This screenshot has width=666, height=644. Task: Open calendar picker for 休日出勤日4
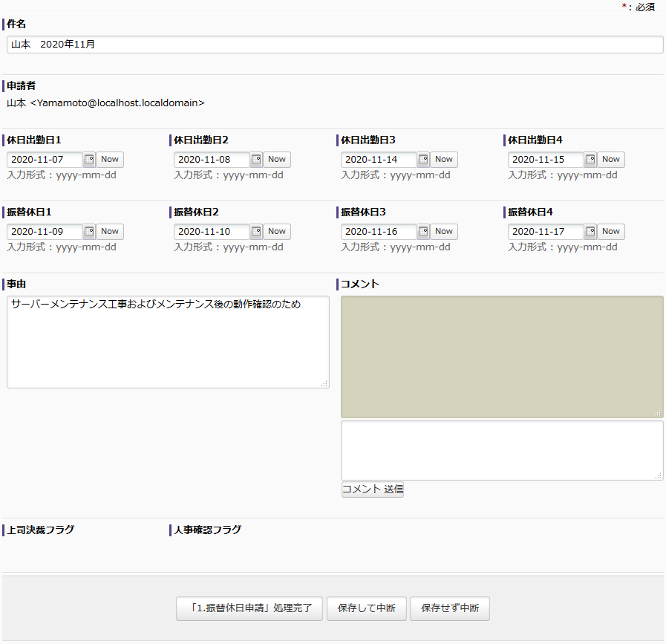(590, 160)
